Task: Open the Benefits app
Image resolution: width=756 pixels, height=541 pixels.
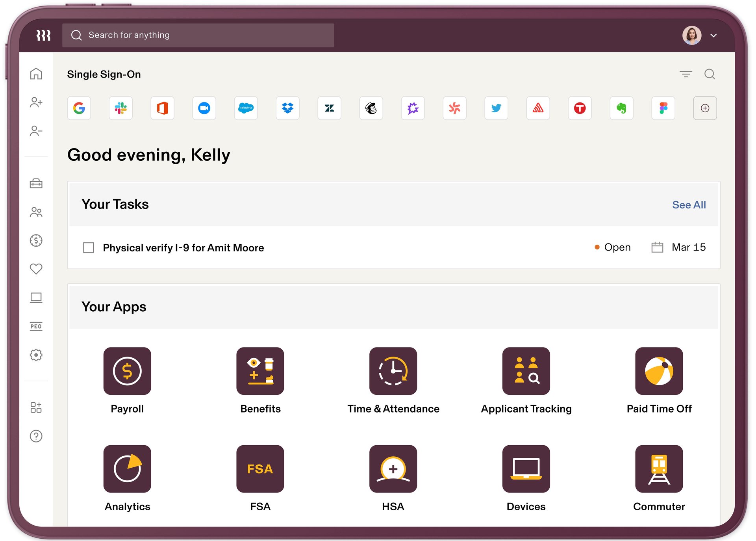Action: (260, 371)
